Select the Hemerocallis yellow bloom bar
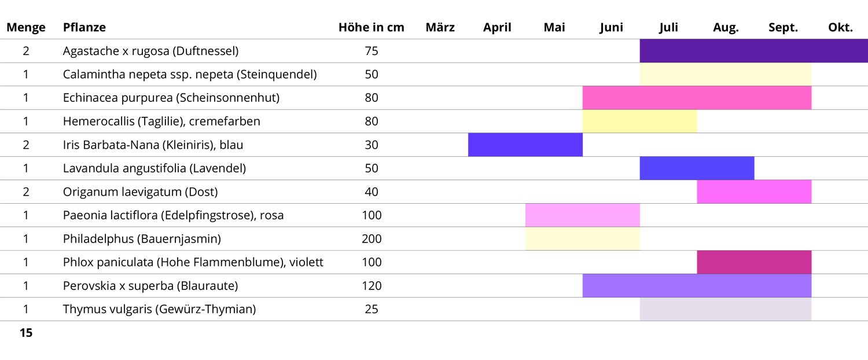 pos(639,122)
